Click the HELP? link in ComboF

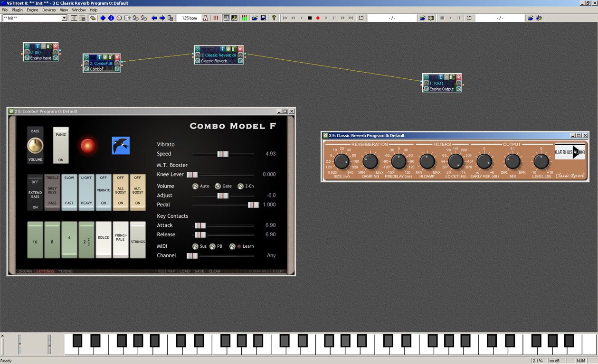[277, 271]
